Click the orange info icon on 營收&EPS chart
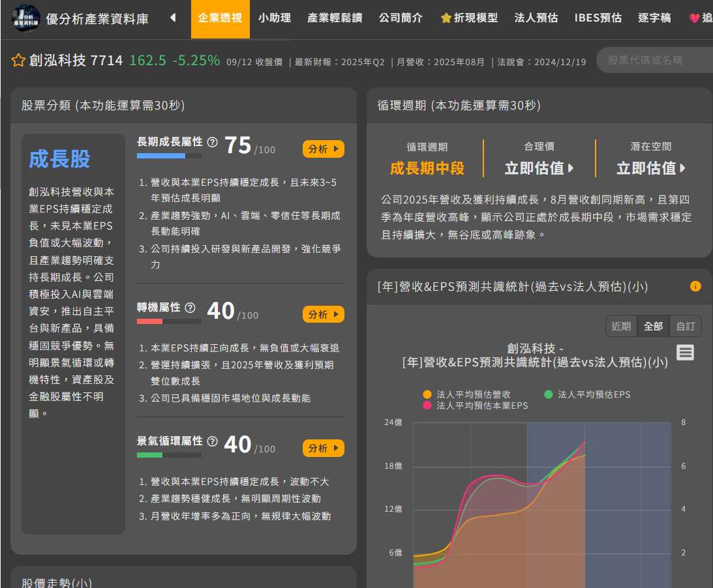 point(695,286)
